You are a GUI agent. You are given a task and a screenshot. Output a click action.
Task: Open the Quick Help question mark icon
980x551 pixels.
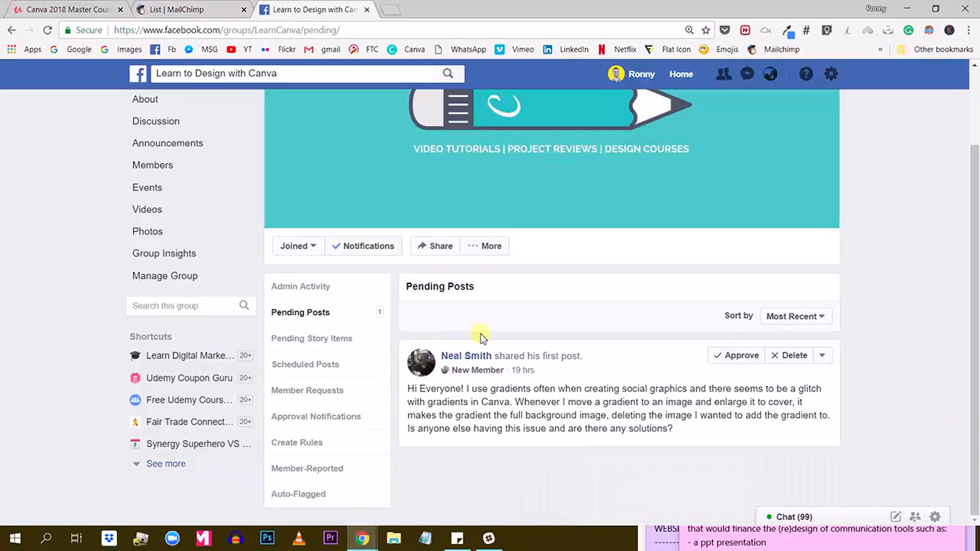806,74
